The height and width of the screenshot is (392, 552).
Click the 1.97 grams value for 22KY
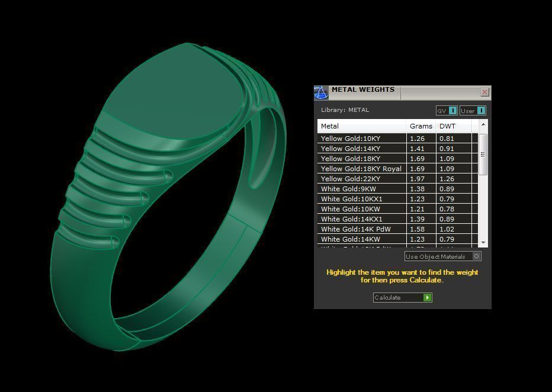[x=417, y=179]
